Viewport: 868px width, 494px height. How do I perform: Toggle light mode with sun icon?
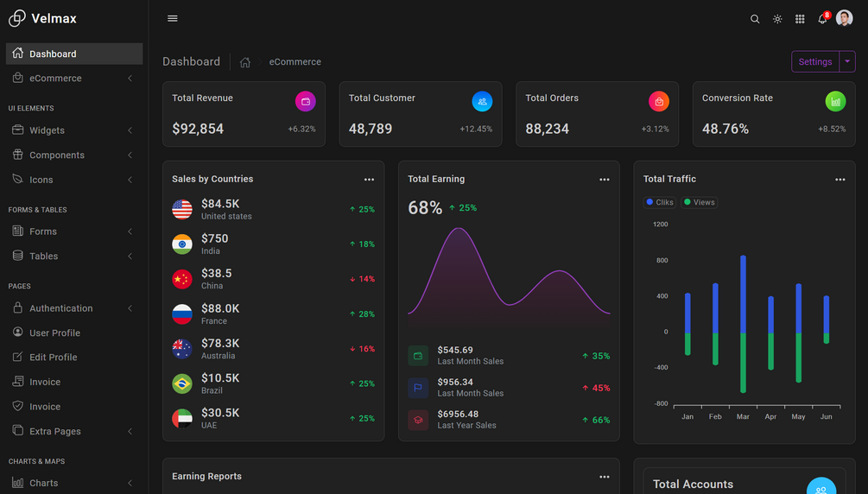777,19
